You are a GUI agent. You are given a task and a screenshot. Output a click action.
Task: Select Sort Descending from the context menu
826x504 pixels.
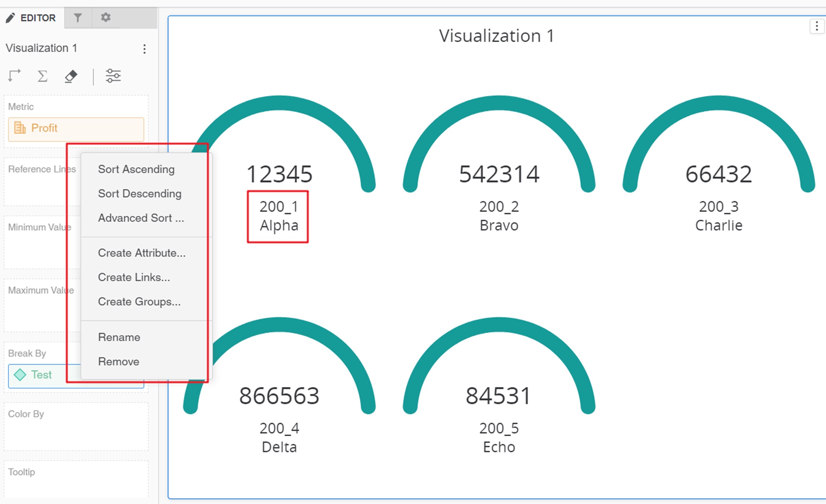(x=139, y=193)
